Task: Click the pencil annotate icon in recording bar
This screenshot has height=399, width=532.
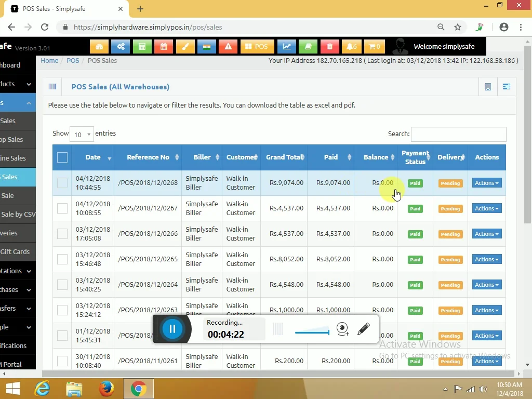Action: click(x=364, y=329)
